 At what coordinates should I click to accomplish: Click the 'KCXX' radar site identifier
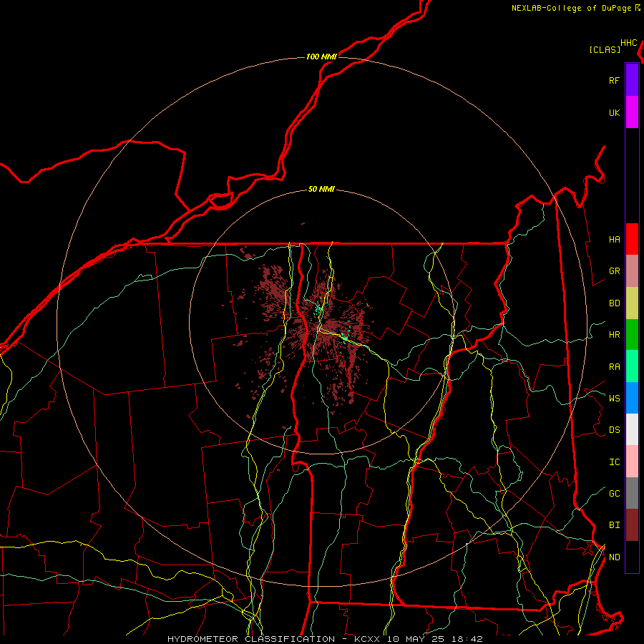(367, 639)
